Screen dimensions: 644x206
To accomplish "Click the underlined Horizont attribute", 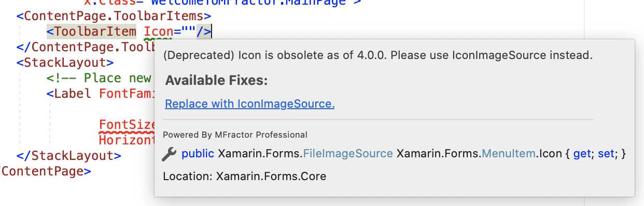I will coord(128,140).
